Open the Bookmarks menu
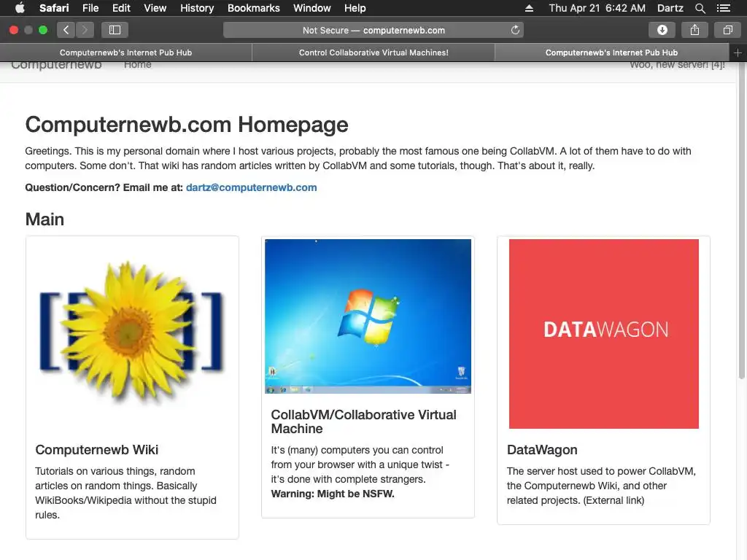This screenshot has height=560, width=747. 253,8
